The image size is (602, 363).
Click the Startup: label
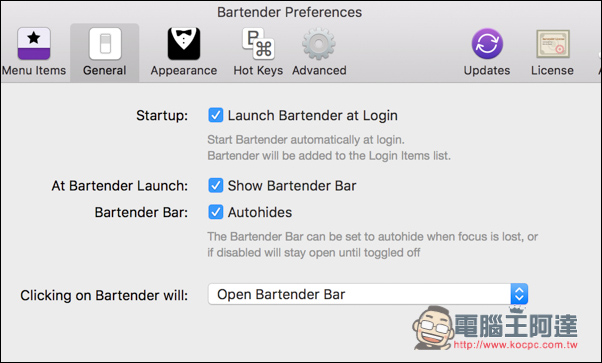[x=162, y=116]
